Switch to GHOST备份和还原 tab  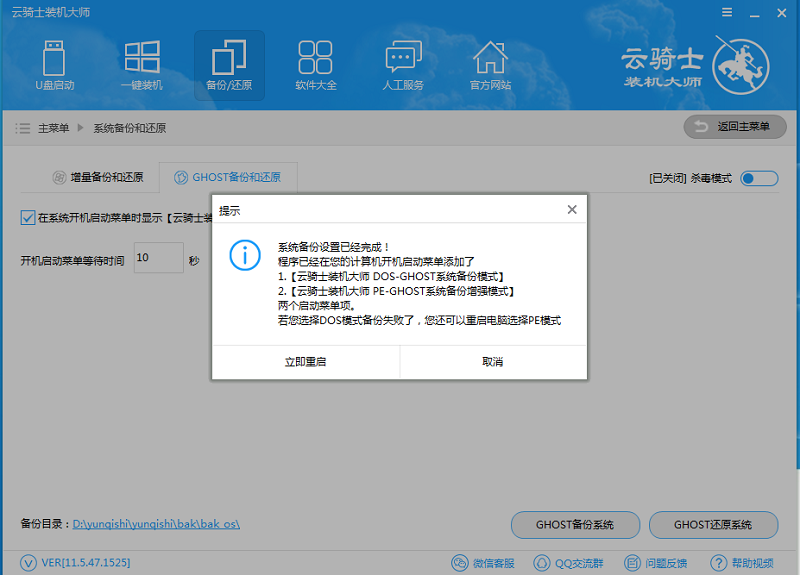coord(228,177)
